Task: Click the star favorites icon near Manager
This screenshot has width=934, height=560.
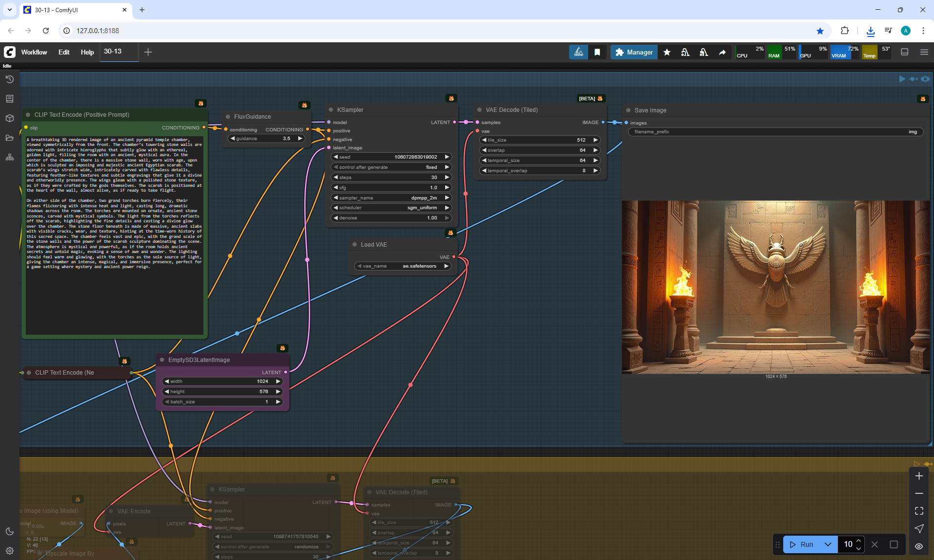Action: click(x=667, y=52)
